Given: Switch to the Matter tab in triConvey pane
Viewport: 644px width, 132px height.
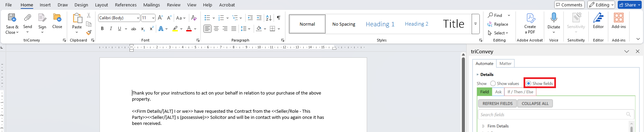Looking at the screenshot, I should point(505,63).
